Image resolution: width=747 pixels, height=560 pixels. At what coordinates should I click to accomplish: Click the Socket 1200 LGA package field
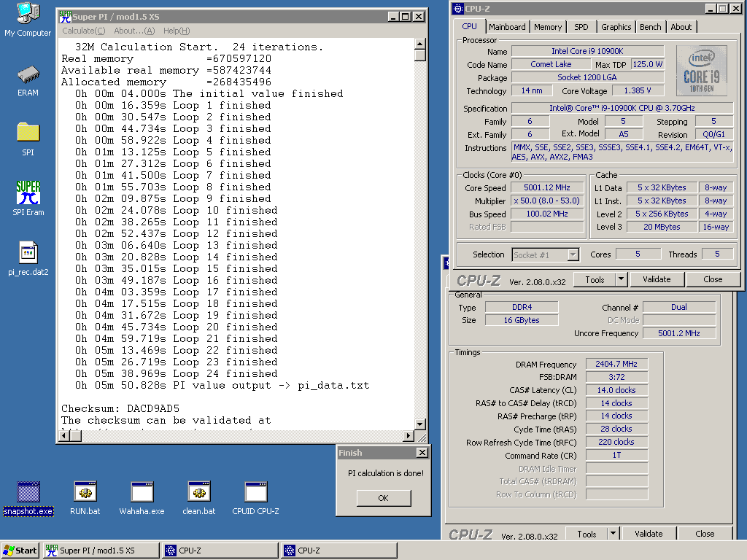point(587,77)
